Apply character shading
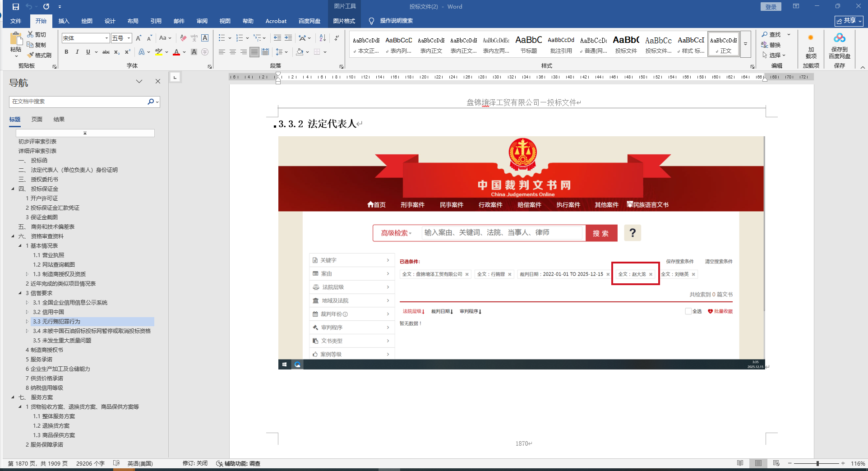This screenshot has height=471, width=868. click(194, 52)
